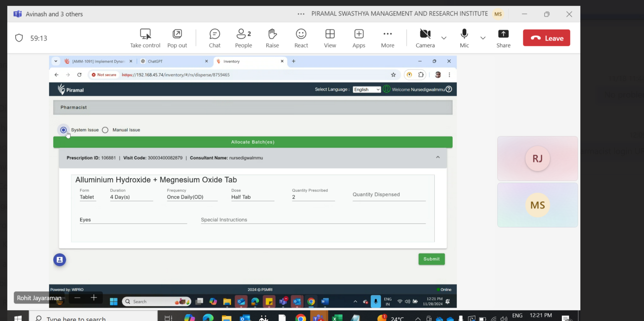Leave the meeting

pyautogui.click(x=546, y=38)
